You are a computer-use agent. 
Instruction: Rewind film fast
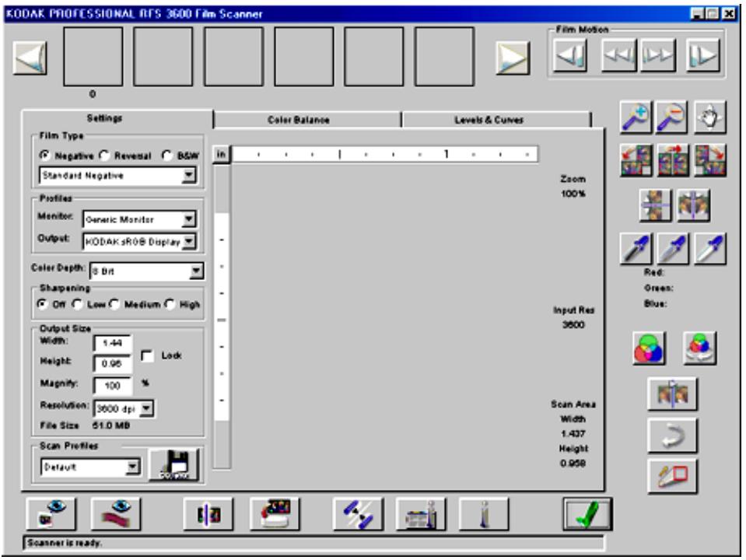619,55
